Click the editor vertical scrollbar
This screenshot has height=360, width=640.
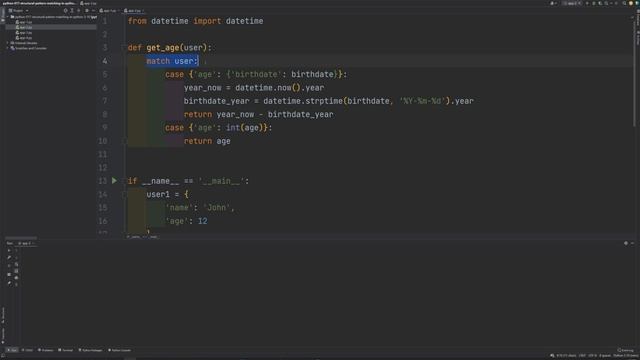coord(635,73)
